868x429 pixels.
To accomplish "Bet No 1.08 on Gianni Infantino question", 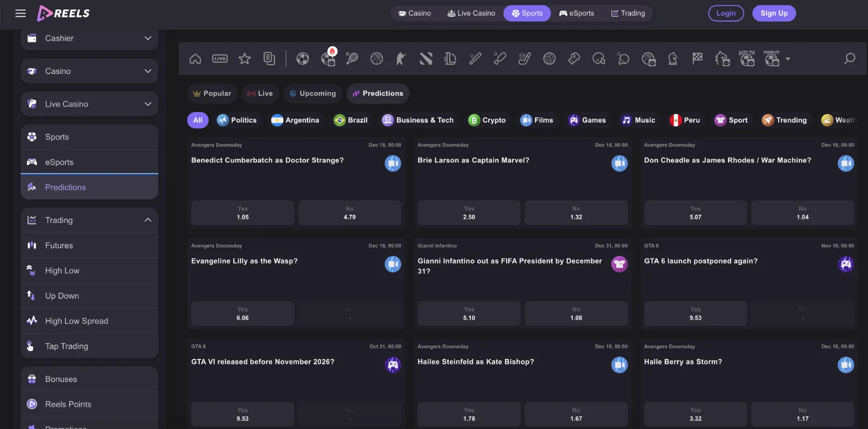I will (x=576, y=314).
